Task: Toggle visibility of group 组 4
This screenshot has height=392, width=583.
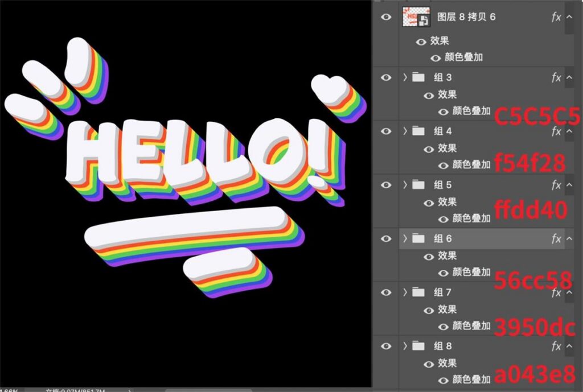Action: pos(386,131)
